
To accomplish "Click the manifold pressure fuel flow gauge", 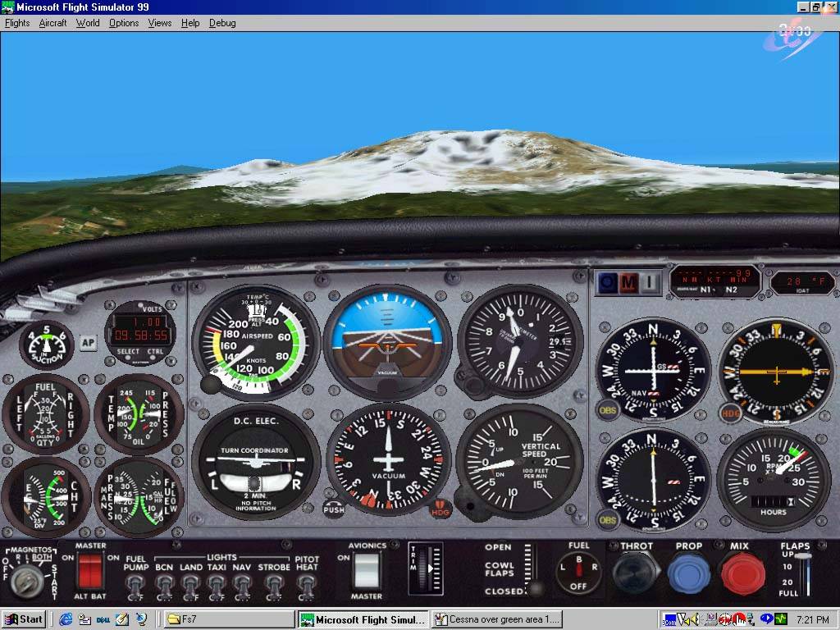I will 138,497.
